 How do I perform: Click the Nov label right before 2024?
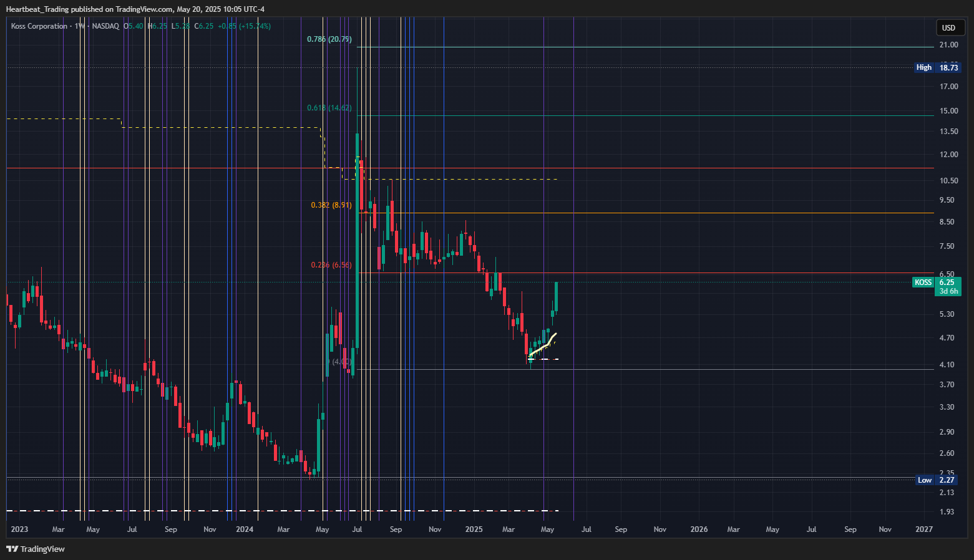coord(210,529)
